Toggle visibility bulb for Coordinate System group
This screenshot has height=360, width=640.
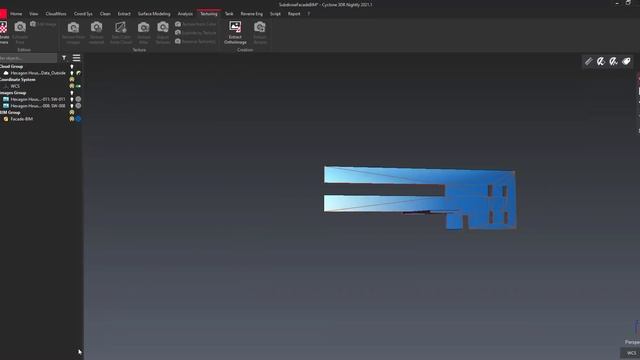[x=72, y=80]
